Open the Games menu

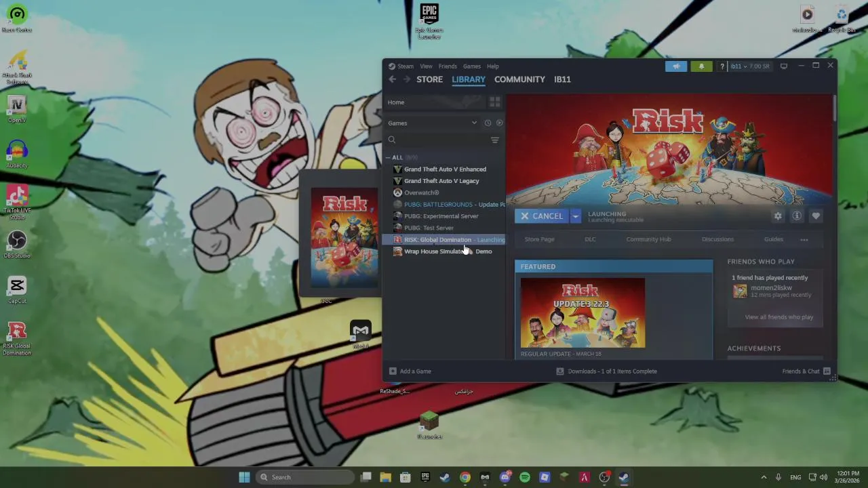(x=472, y=66)
